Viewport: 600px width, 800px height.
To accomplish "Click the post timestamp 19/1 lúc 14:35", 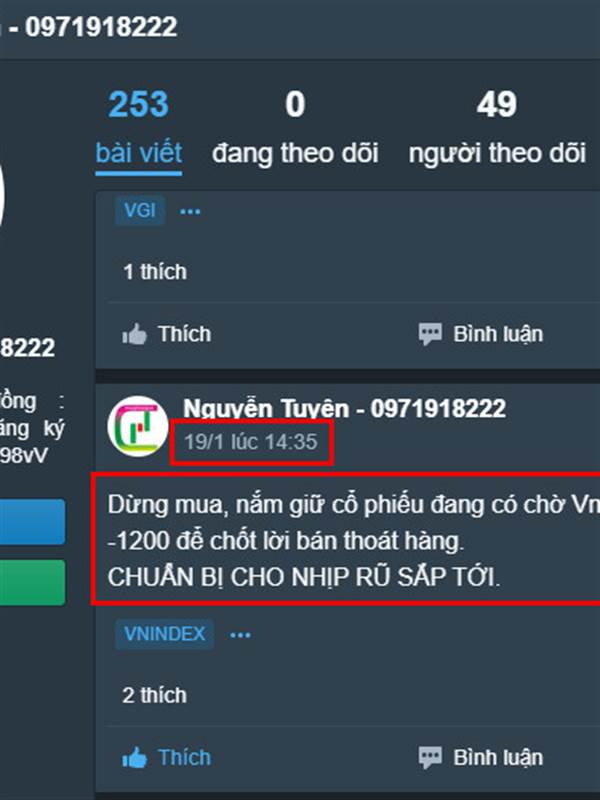I will (251, 441).
